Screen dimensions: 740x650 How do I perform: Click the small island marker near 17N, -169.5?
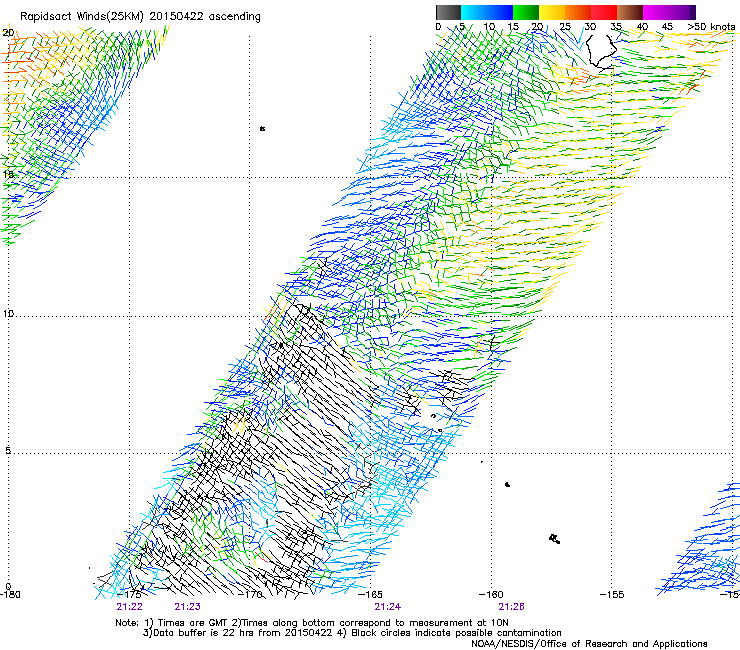click(x=262, y=128)
